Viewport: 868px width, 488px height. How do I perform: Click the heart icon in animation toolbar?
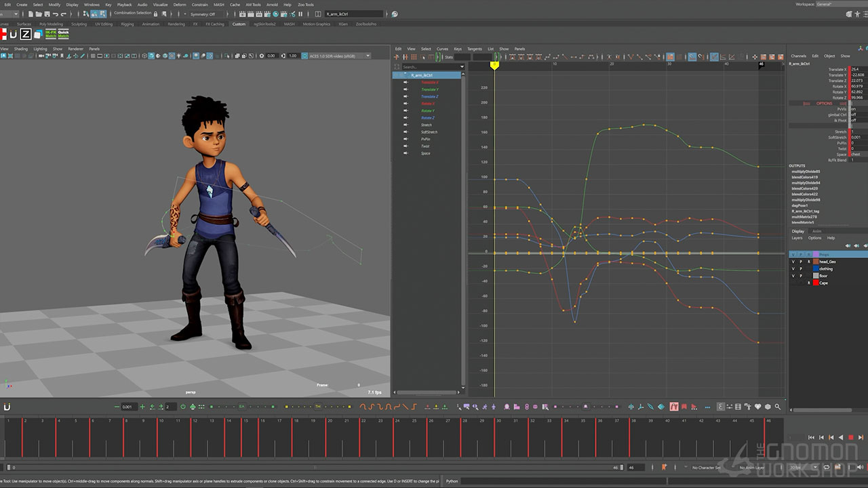[x=758, y=407]
